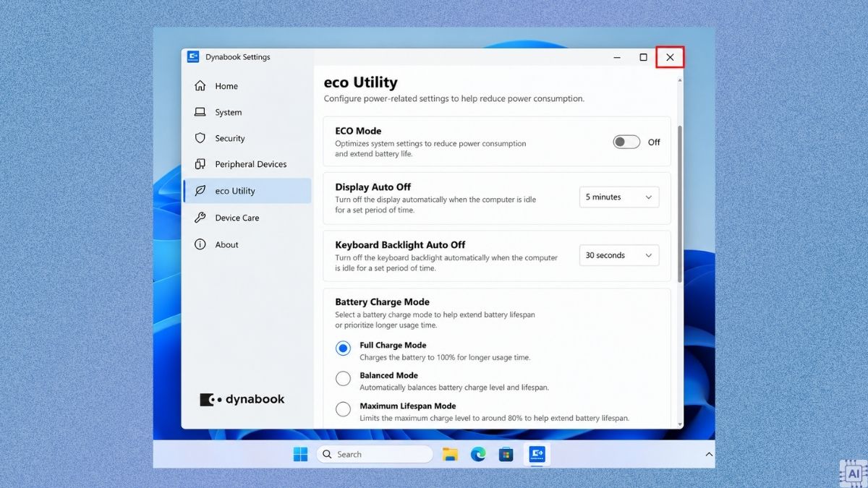Open Microsoft Store from the taskbar
The image size is (868, 488).
pos(506,454)
